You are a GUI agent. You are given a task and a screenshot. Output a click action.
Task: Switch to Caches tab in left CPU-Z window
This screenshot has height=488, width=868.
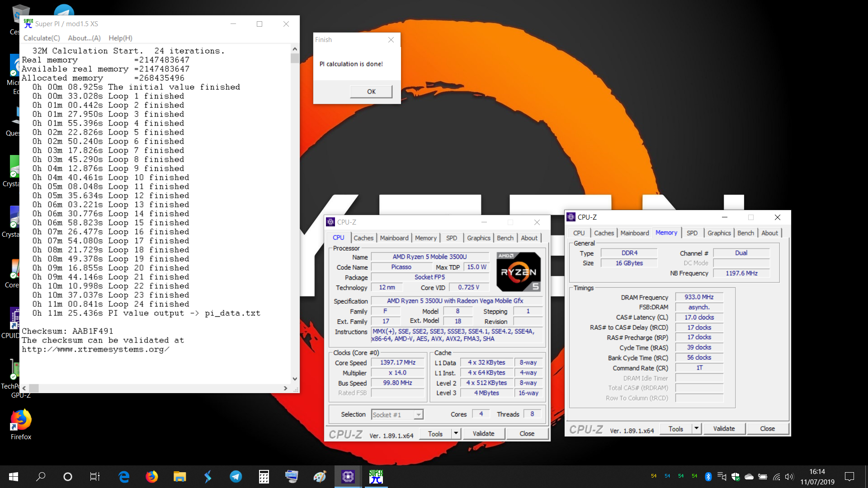[x=363, y=238]
